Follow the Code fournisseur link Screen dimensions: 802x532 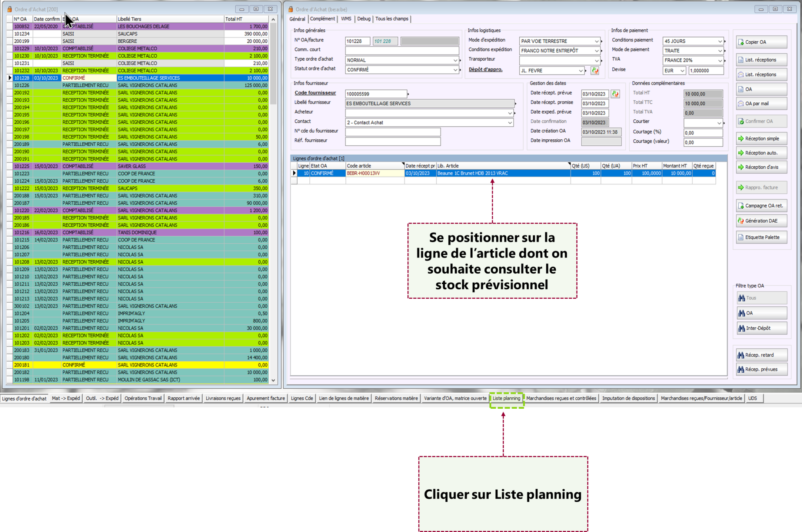[315, 93]
